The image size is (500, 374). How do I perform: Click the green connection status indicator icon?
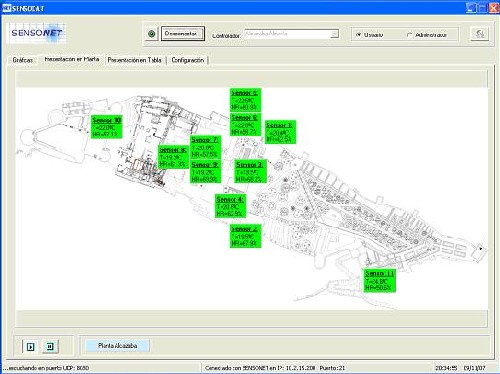pos(151,34)
